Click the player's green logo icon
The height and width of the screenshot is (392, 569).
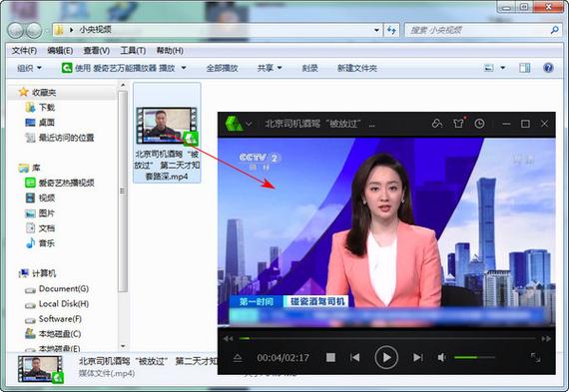point(234,124)
